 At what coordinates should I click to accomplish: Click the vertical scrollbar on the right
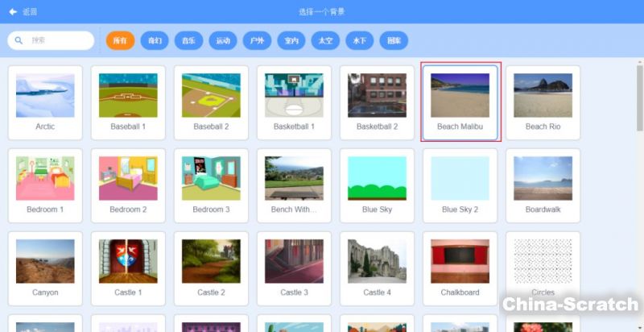click(x=639, y=97)
